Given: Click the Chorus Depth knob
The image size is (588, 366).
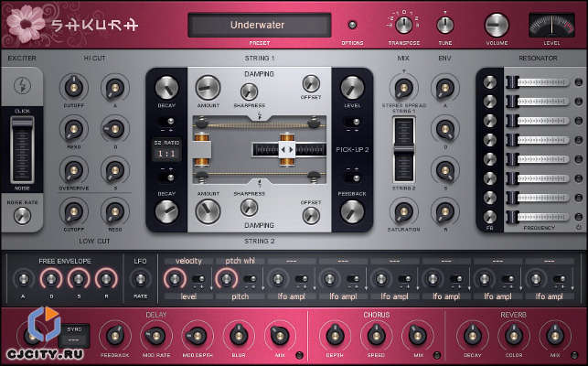Looking at the screenshot, I should [x=335, y=335].
